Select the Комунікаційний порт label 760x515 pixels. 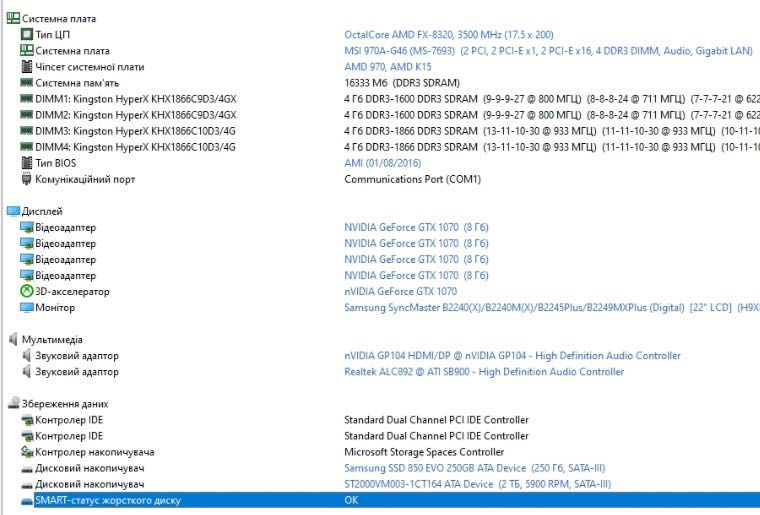[x=85, y=179]
